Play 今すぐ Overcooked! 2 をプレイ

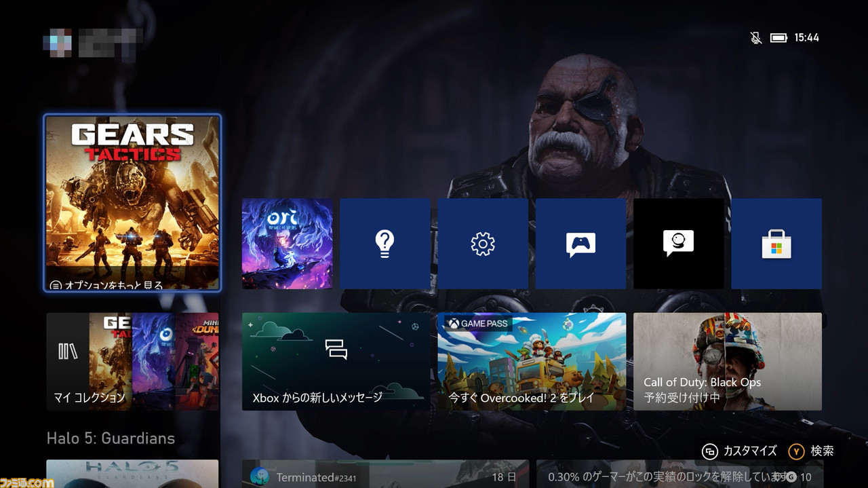tap(532, 361)
